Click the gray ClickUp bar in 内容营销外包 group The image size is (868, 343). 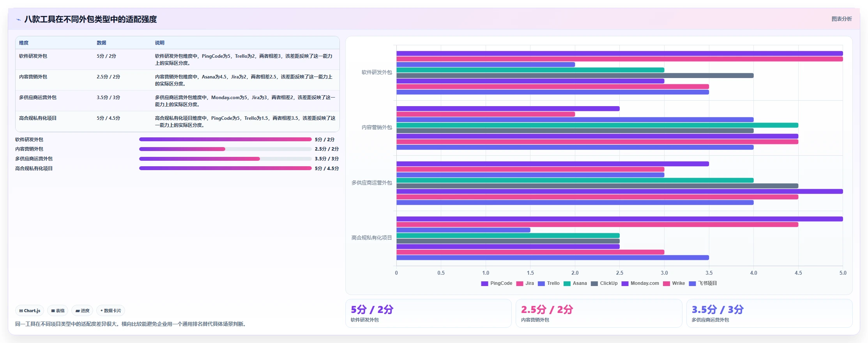click(x=575, y=131)
